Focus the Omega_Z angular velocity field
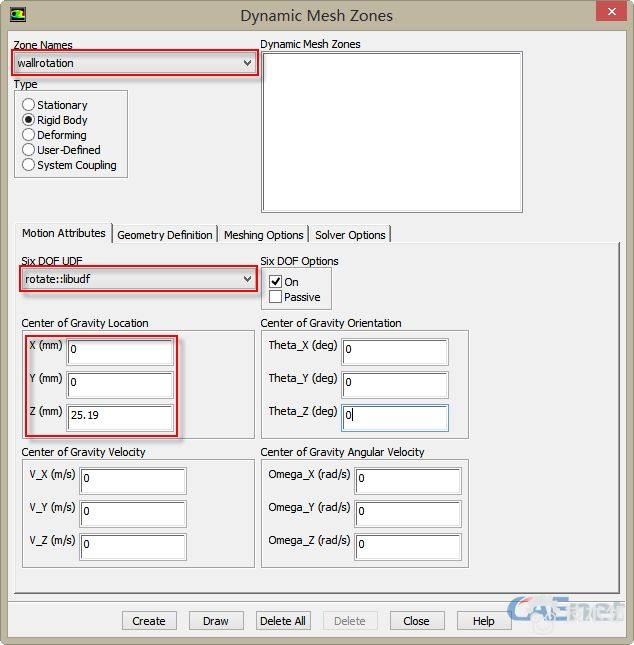Viewport: 634px width, 645px height. click(407, 547)
